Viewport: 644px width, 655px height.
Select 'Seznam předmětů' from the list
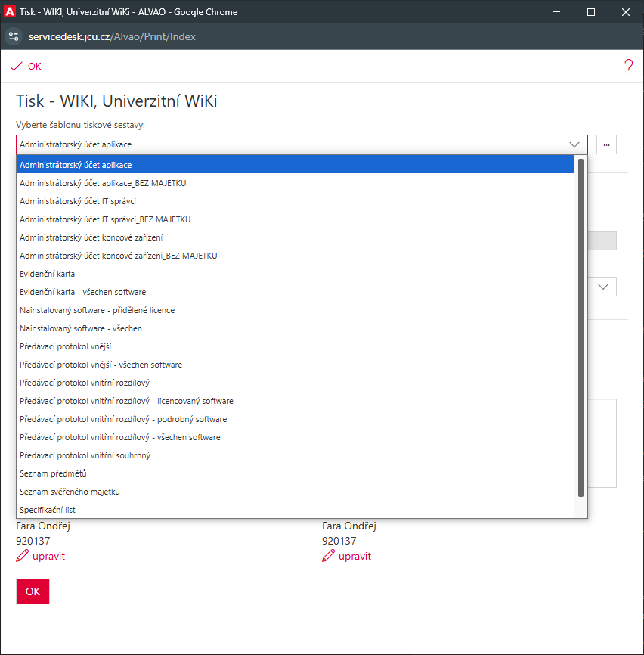click(53, 473)
